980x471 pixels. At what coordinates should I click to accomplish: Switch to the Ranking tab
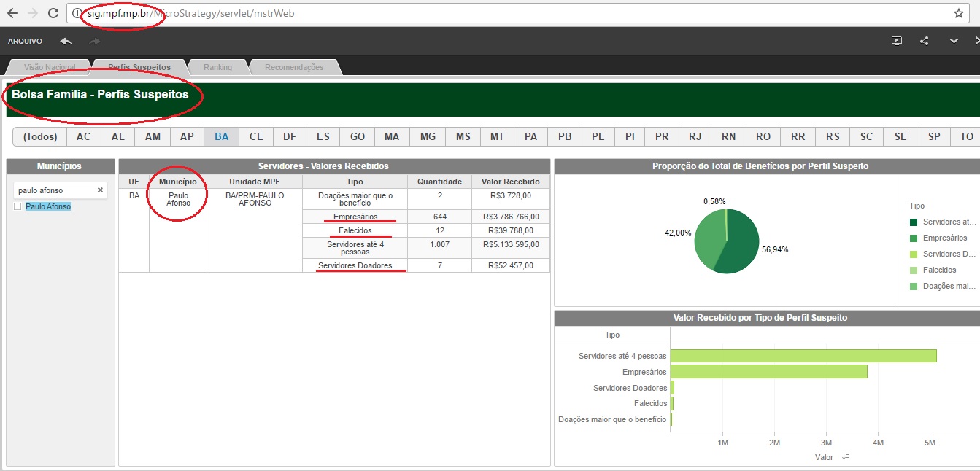(x=217, y=67)
